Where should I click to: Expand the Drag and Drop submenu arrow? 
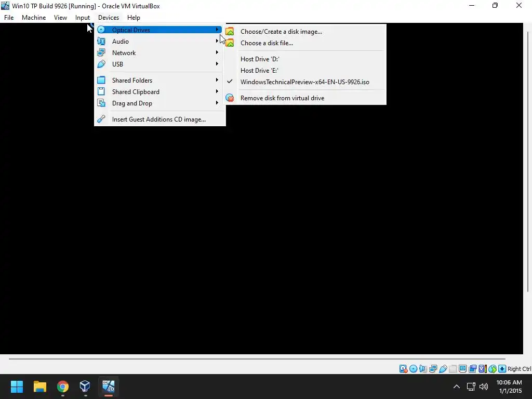coord(217,103)
